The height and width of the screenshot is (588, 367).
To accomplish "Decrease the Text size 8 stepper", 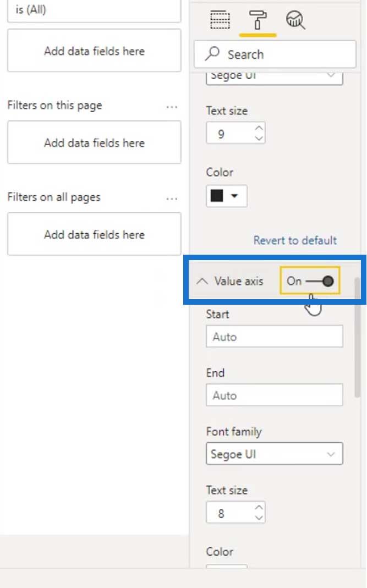I will pos(259,518).
